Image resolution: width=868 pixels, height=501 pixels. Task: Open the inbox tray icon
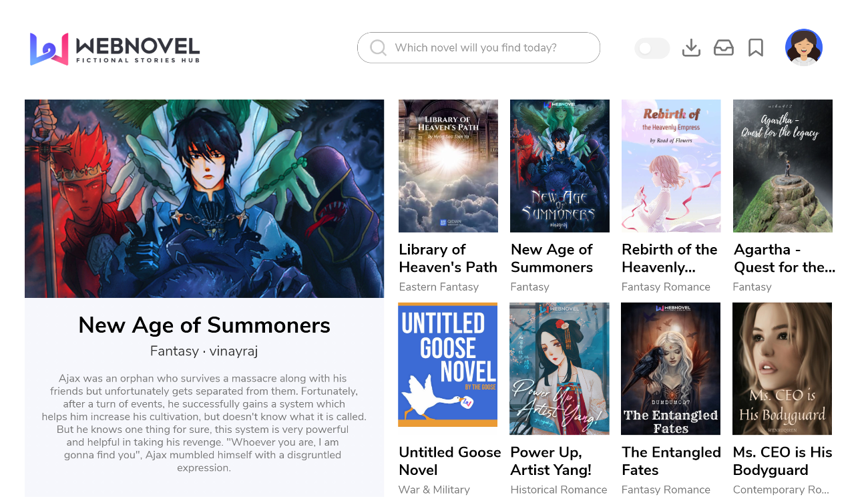coord(724,48)
